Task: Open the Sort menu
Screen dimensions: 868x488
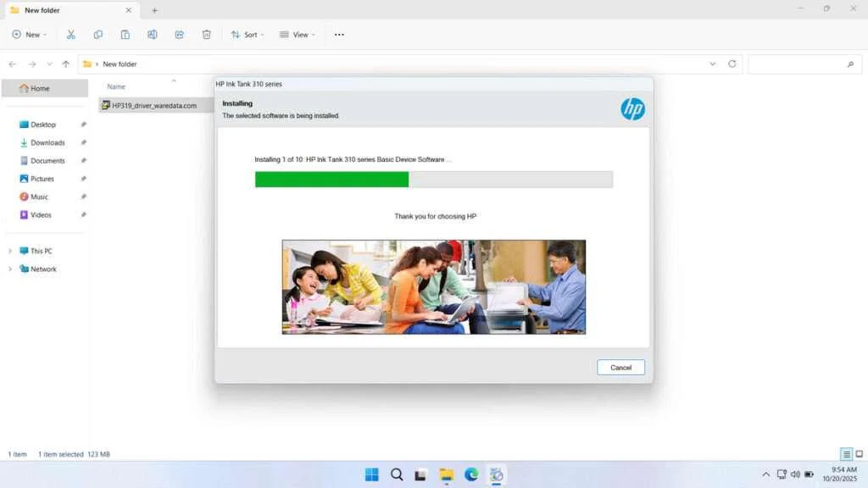Action: (247, 34)
